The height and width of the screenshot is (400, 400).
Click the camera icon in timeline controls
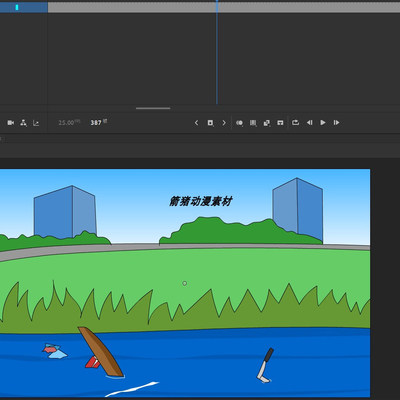pyautogui.click(x=11, y=123)
